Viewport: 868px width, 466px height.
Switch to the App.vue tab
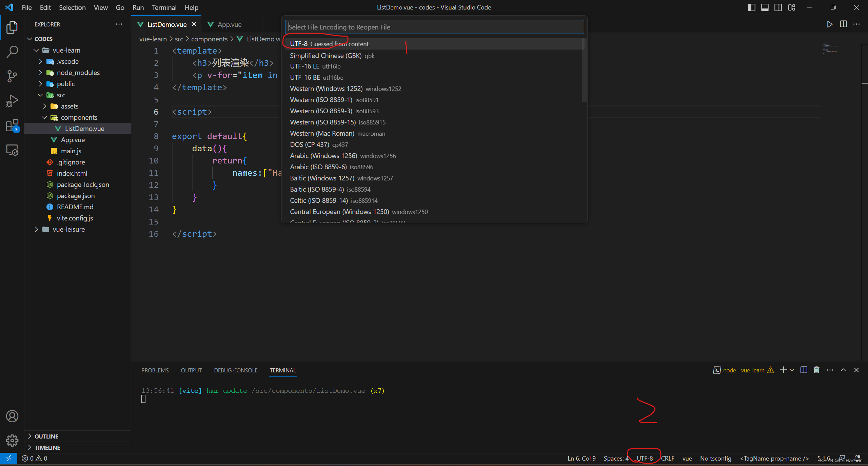(230, 24)
